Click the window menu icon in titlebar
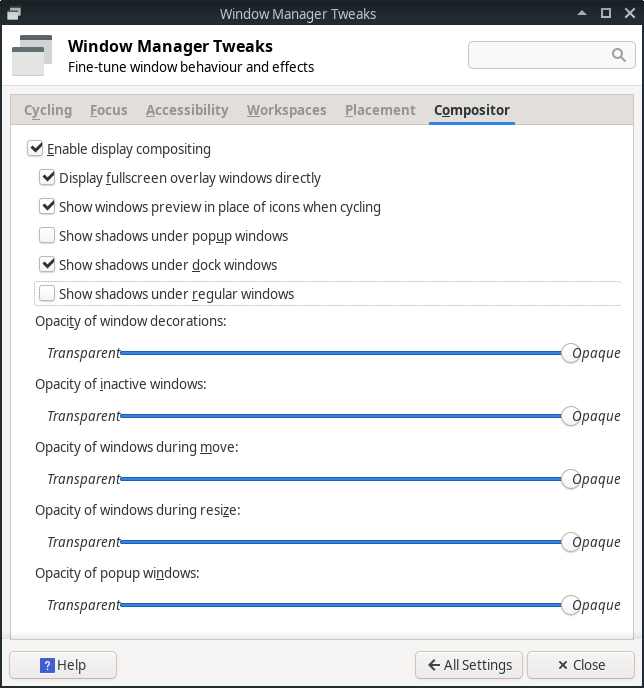 coord(13,13)
